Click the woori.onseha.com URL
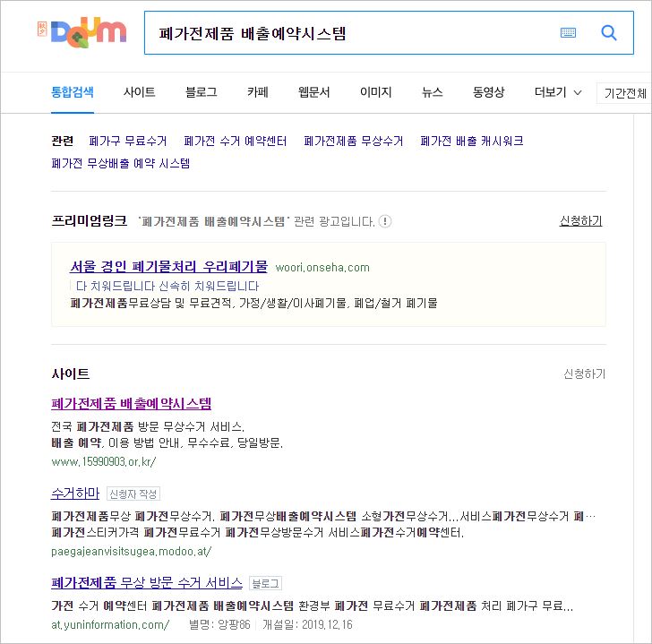This screenshot has width=652, height=644. 322,267
